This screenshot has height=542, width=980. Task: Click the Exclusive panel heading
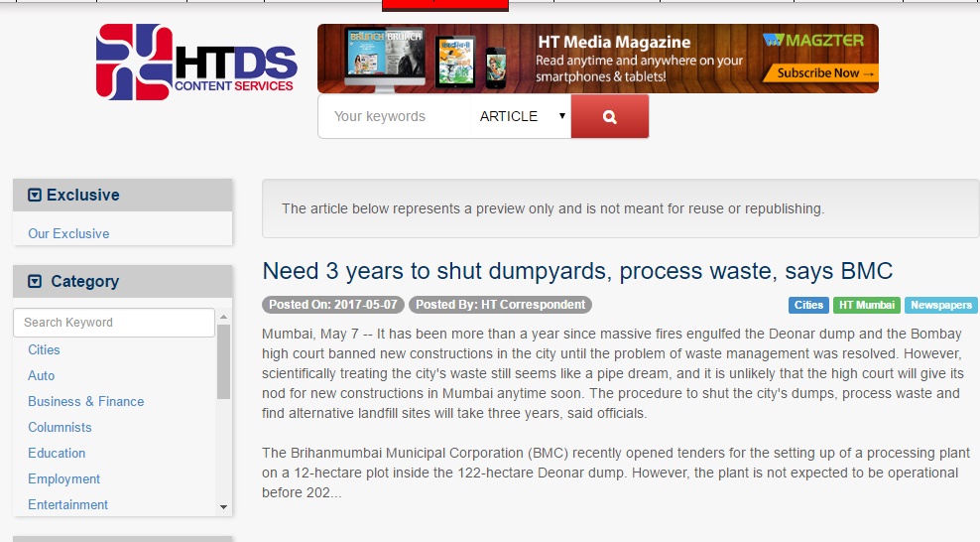tap(123, 195)
